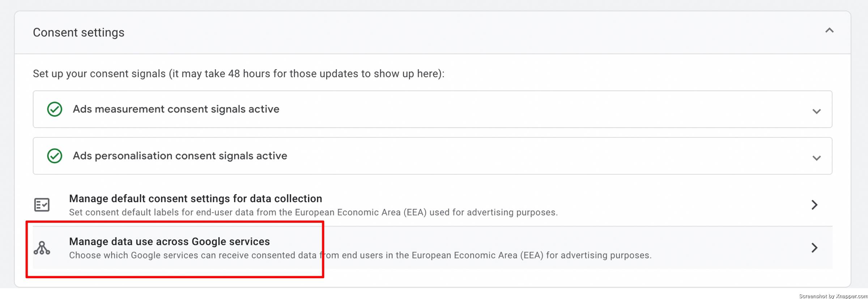Expand Ads personalisation consent signals row
868x299 pixels.
(816, 158)
